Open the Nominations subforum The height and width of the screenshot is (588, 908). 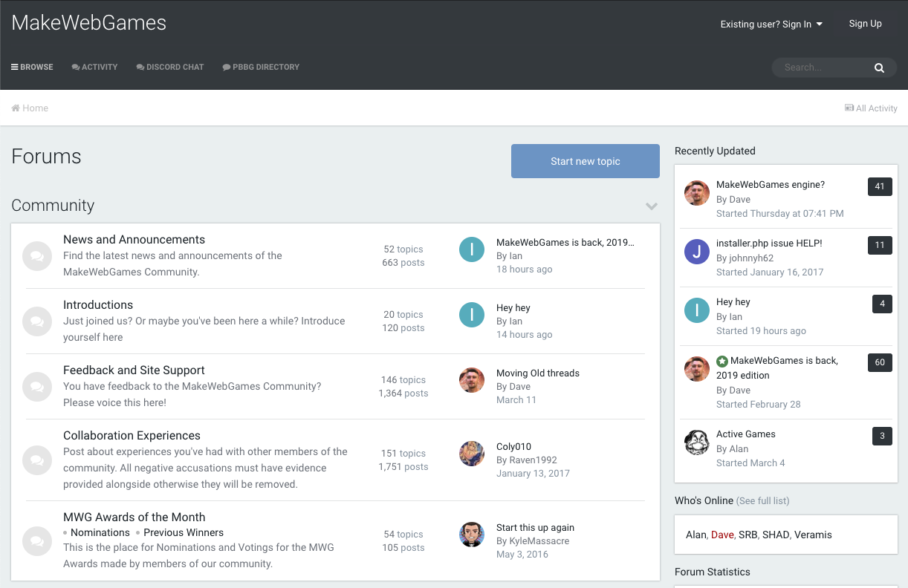point(100,532)
